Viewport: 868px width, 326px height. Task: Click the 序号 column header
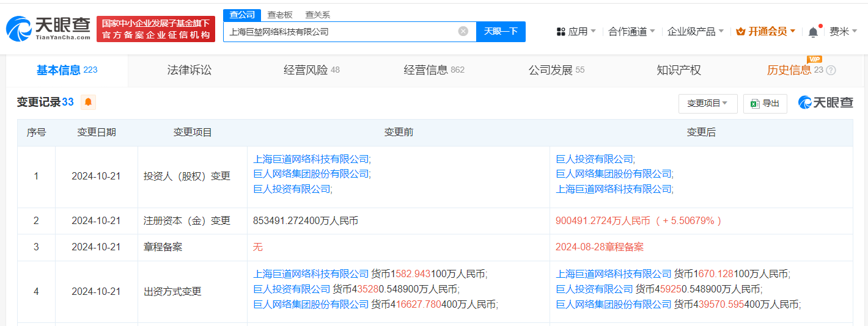click(36, 132)
